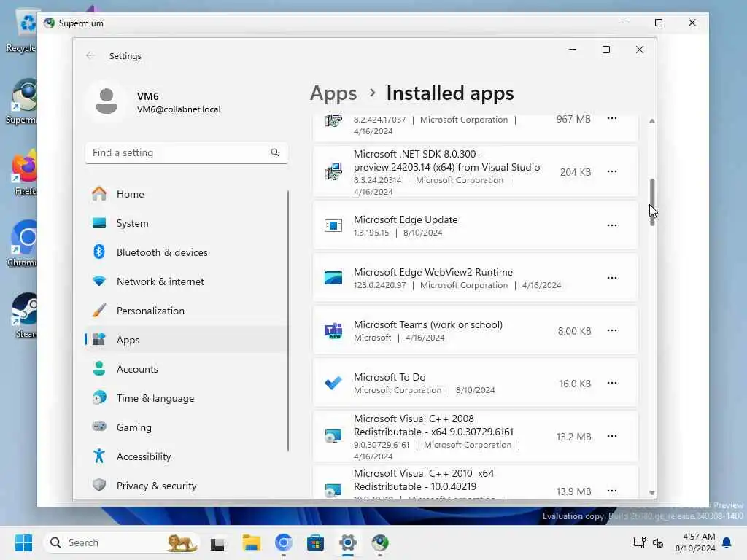Viewport: 747px width, 560px height.
Task: Open Chromium from taskbar
Action: 284,542
